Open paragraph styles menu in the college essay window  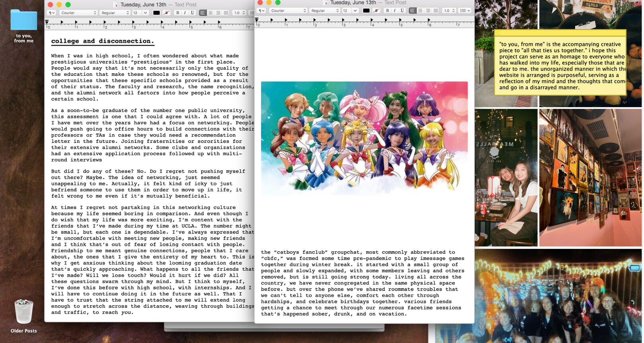click(x=51, y=13)
